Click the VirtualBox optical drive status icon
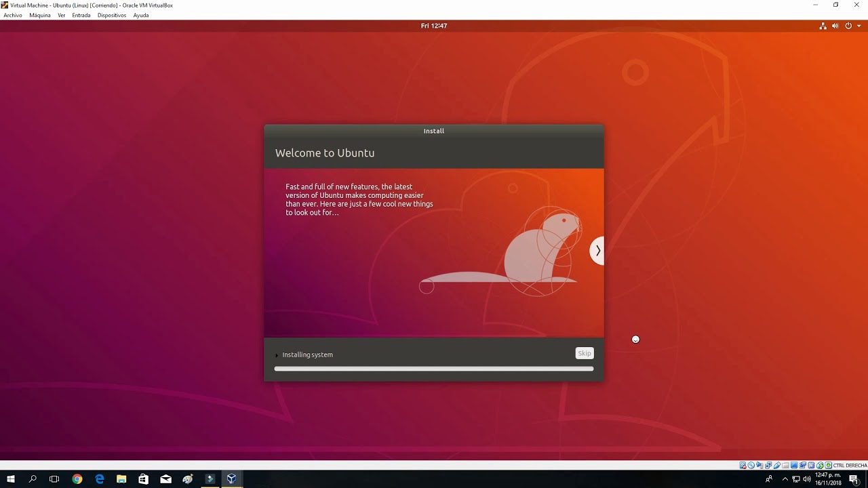This screenshot has width=868, height=488. click(751, 466)
